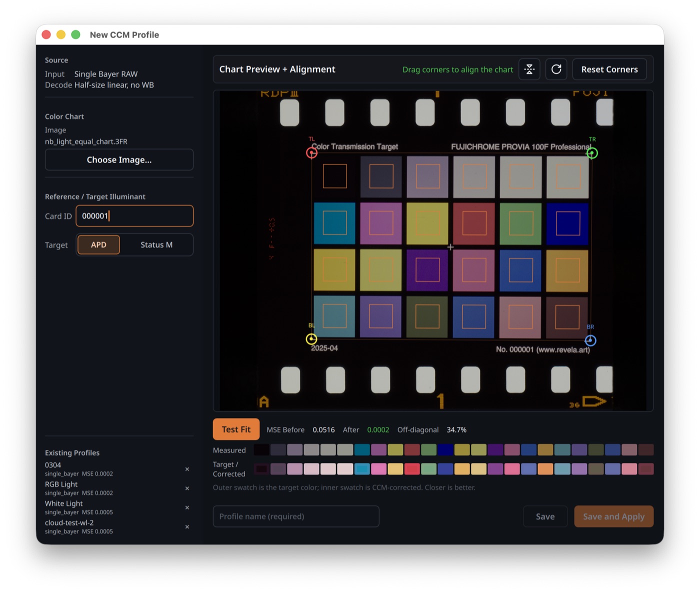Maximize the window with the green button

(76, 34)
